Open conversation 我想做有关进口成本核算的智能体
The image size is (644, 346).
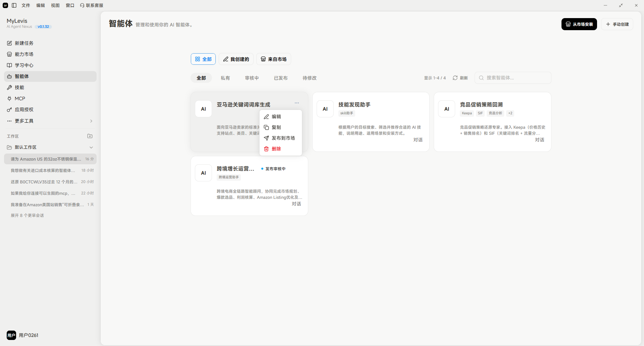[x=50, y=170]
